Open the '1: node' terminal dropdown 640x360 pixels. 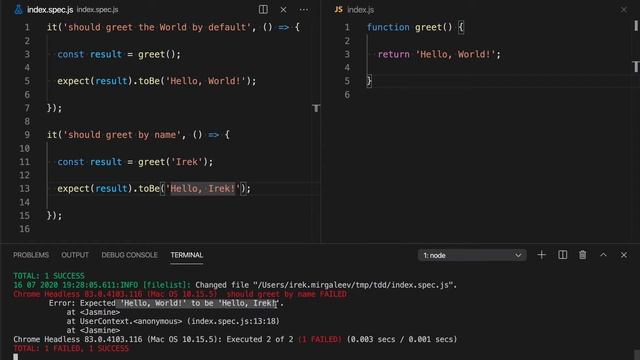coord(472,256)
